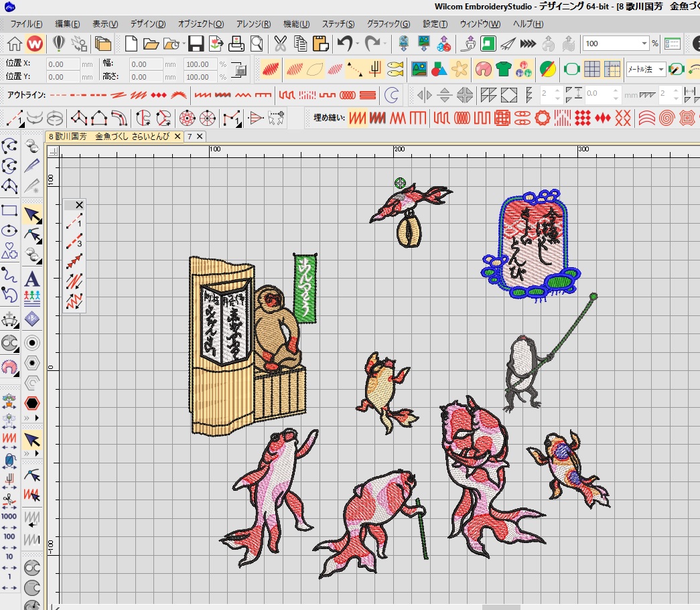Open the redo history dropdown arrow
This screenshot has height=610, width=700.
[x=384, y=44]
